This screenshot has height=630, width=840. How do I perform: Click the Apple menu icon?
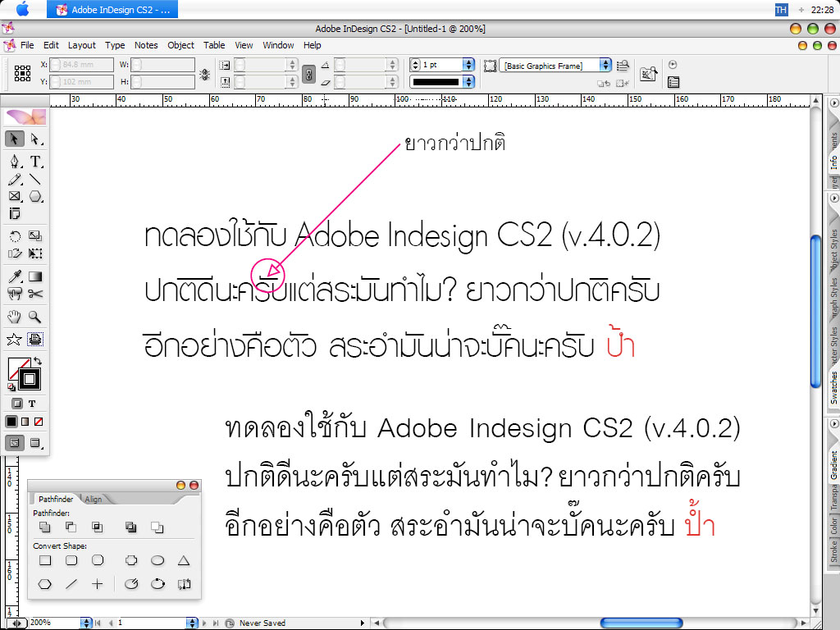22,9
